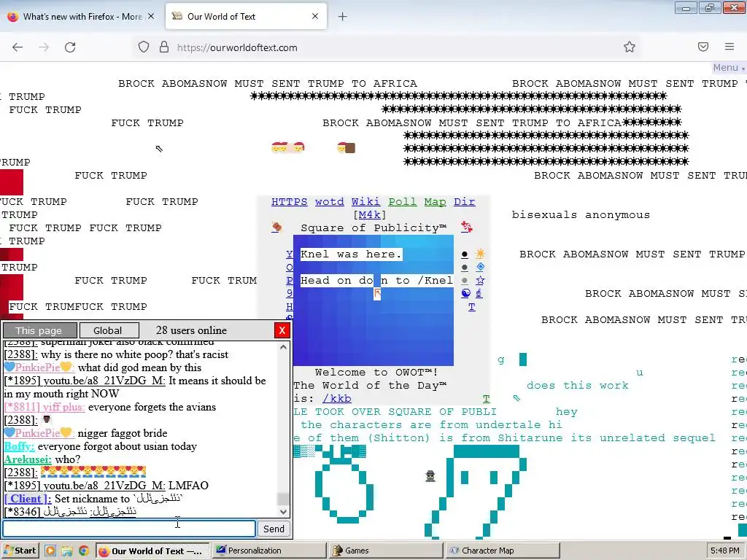Click the detective emoji on the canvas

430,475
